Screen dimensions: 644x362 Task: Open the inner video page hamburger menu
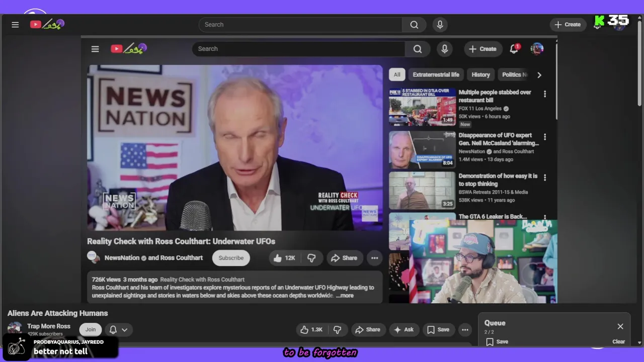tap(95, 49)
